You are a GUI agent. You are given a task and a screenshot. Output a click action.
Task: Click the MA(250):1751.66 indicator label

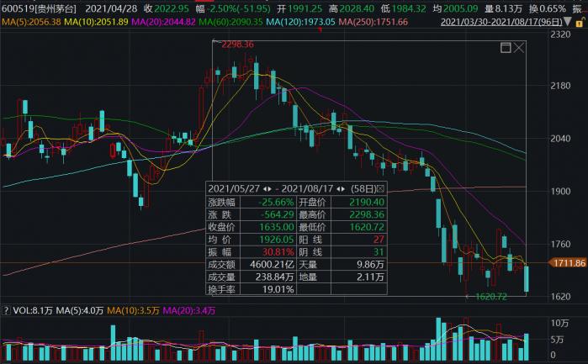pos(373,22)
